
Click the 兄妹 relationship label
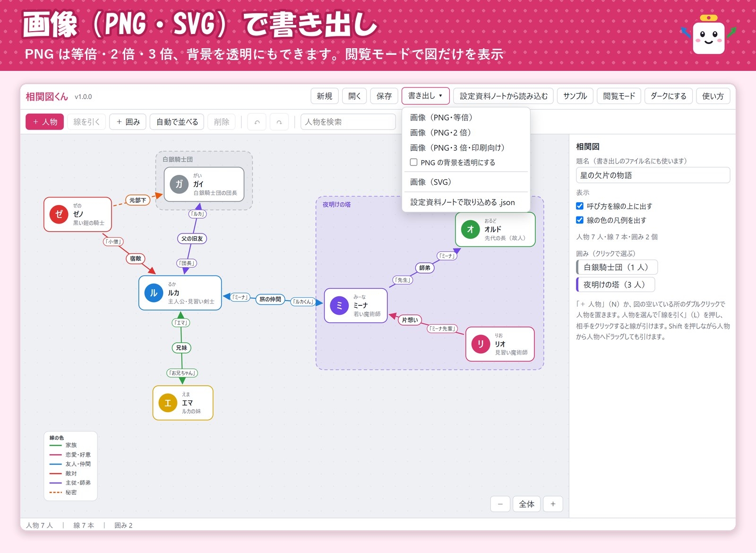181,347
